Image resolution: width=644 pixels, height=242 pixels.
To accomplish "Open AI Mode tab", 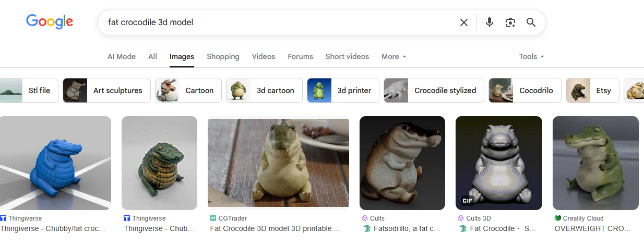I will click(122, 56).
